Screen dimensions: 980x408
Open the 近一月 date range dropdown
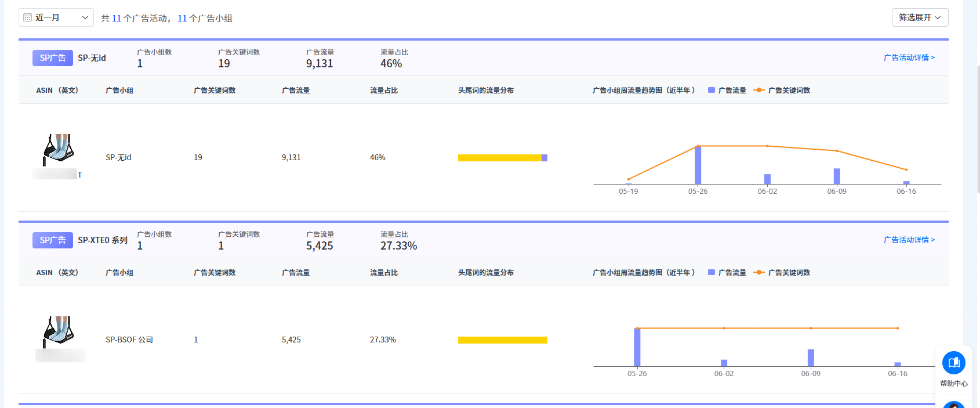[x=56, y=17]
